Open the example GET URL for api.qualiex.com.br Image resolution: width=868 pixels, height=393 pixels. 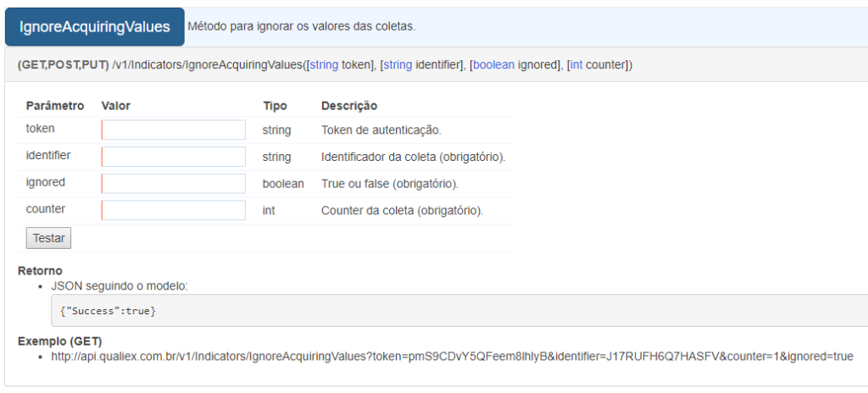(x=453, y=357)
